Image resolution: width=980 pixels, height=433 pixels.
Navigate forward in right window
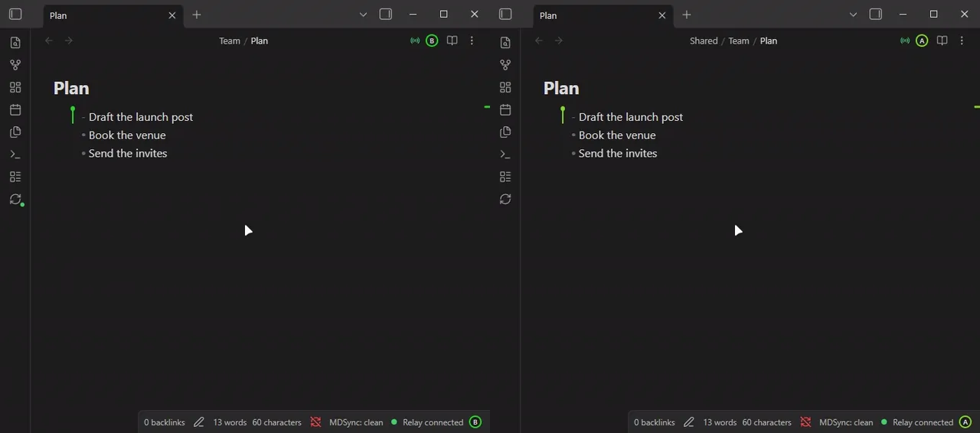[x=559, y=41]
